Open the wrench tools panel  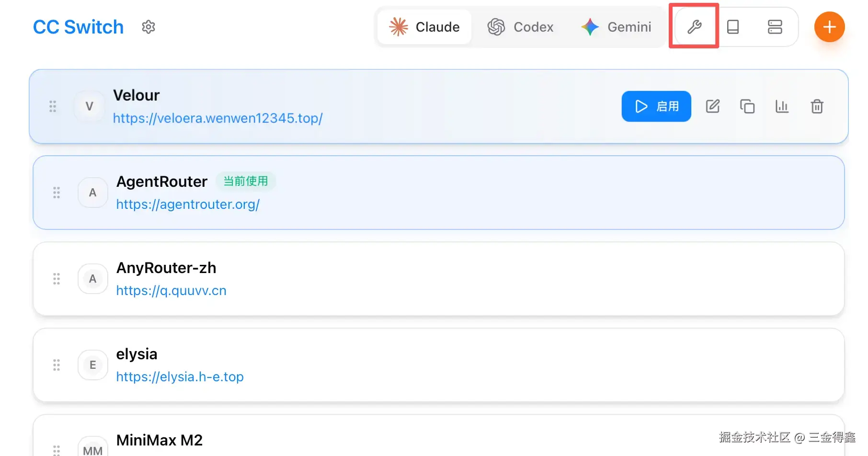pyautogui.click(x=694, y=27)
